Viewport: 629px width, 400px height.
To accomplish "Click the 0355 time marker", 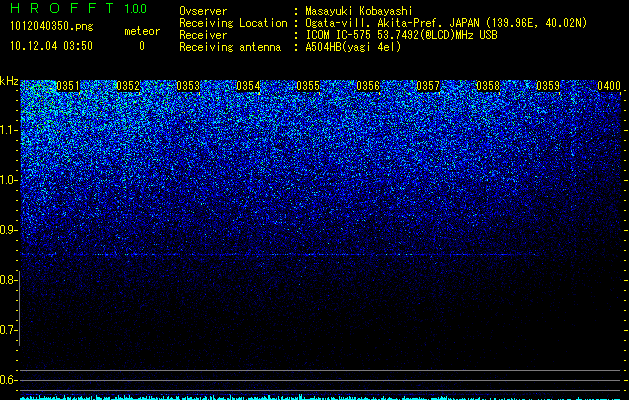I will tap(308, 86).
